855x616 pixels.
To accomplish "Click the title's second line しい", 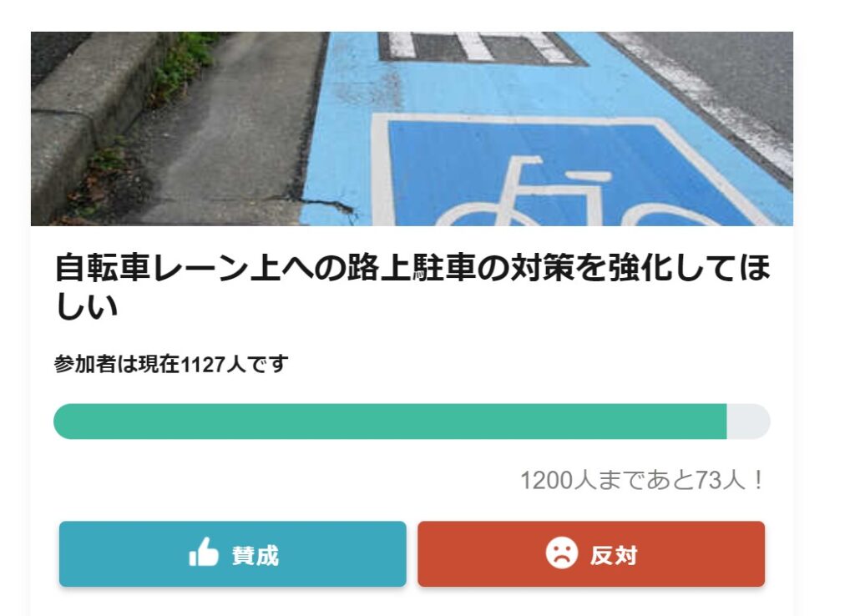I will click(x=86, y=307).
